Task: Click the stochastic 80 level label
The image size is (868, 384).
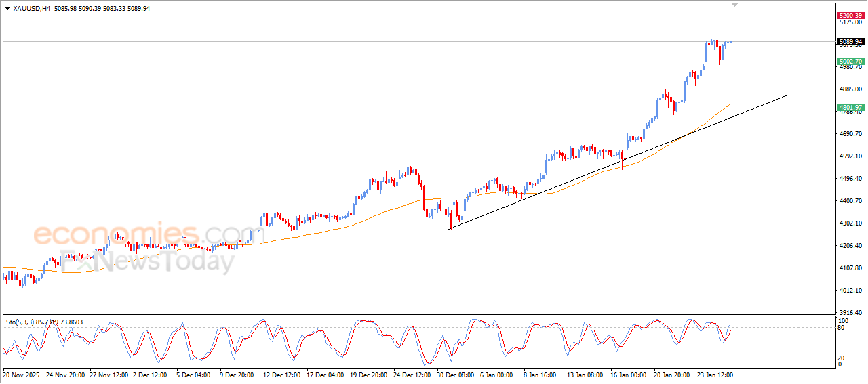Action: coord(842,328)
